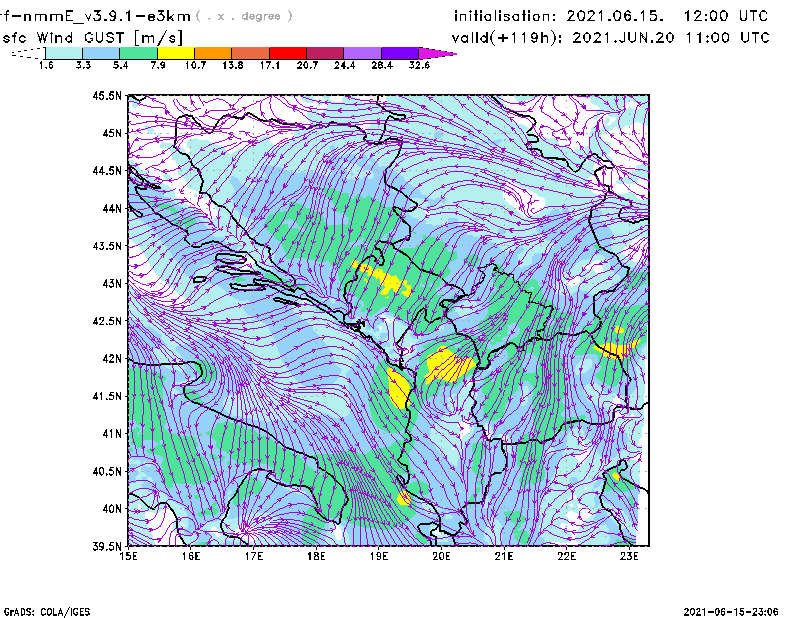
Task: Click the 45.5N latitude label
Action: click(x=107, y=95)
